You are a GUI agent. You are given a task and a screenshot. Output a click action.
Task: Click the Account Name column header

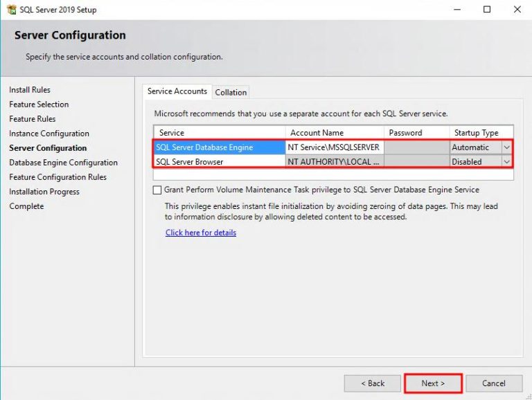pos(335,133)
